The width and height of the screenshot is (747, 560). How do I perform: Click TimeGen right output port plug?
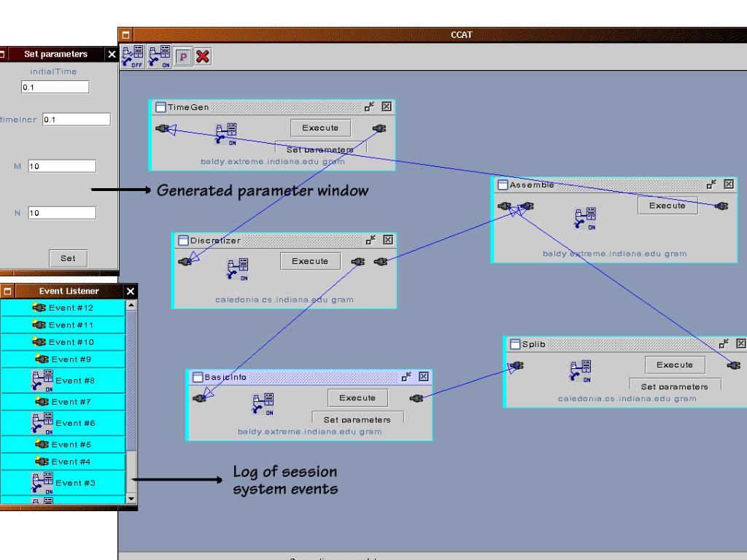tap(379, 128)
